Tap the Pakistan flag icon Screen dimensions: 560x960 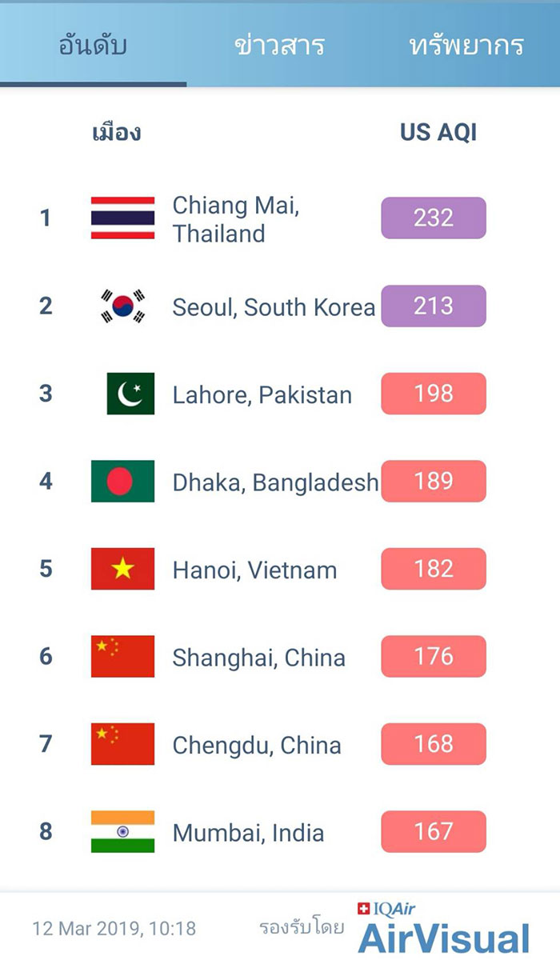[x=130, y=394]
